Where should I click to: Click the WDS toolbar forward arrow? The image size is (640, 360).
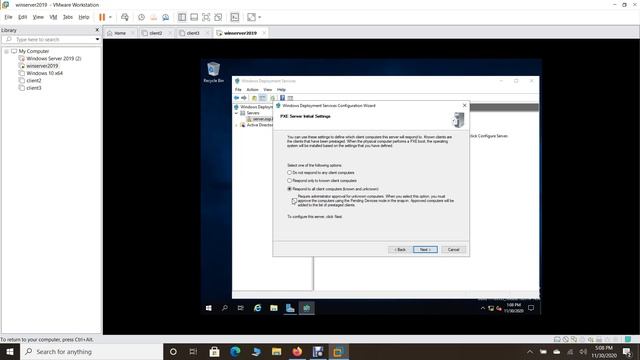(244, 98)
